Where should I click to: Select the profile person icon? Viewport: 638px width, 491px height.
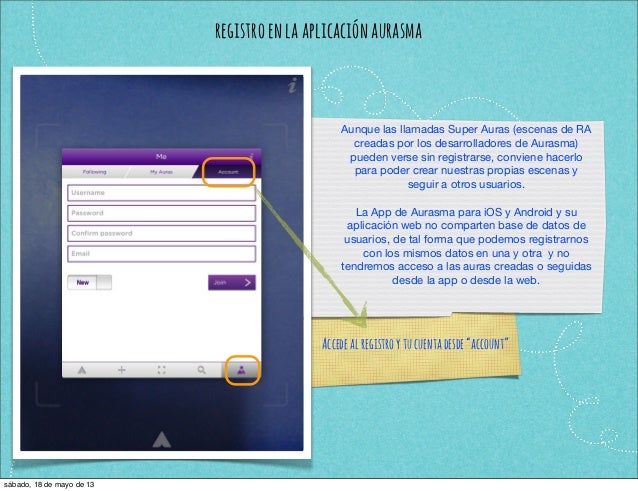242,370
